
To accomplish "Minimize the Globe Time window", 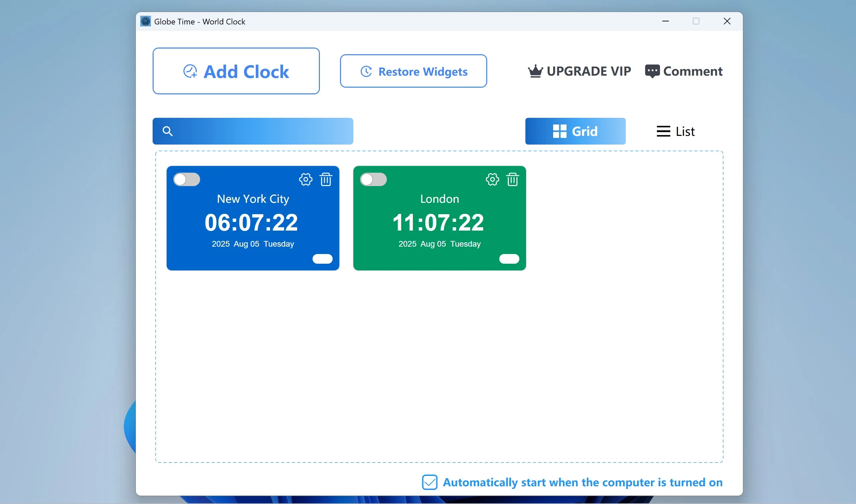I will 666,21.
